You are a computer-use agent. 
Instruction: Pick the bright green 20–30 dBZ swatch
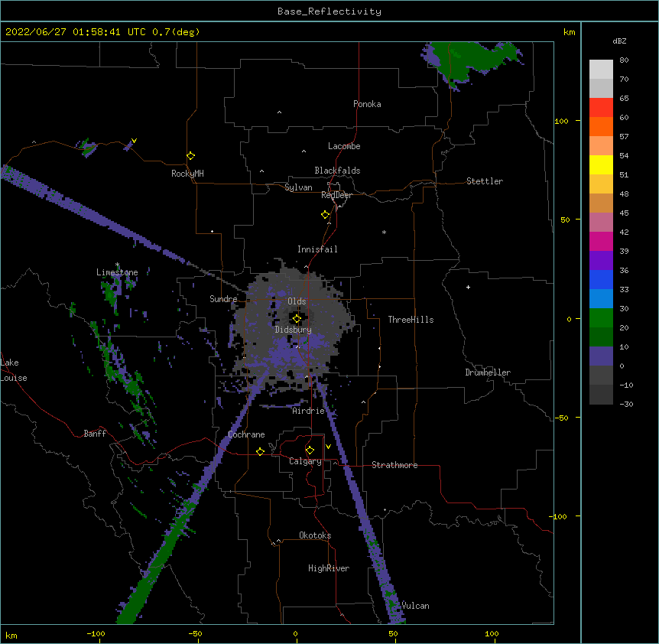601,318
